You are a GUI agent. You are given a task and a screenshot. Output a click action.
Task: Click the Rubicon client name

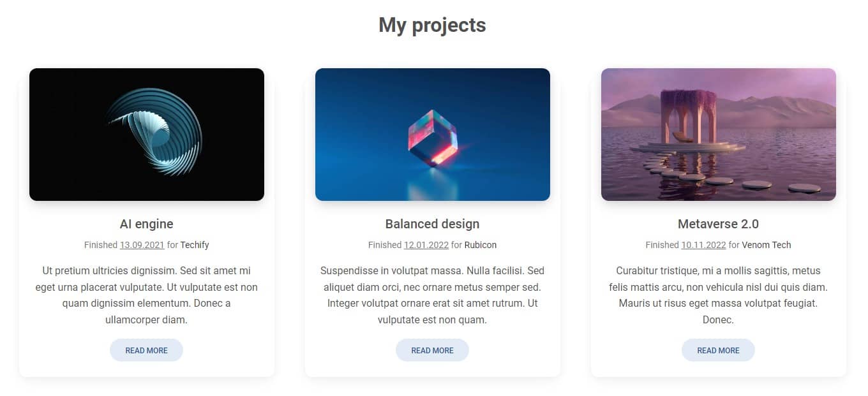point(480,245)
